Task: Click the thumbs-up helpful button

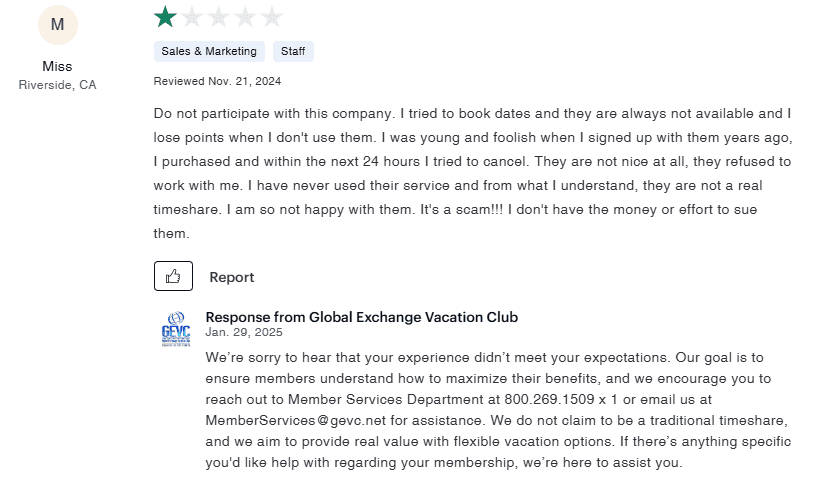Action: coord(173,276)
